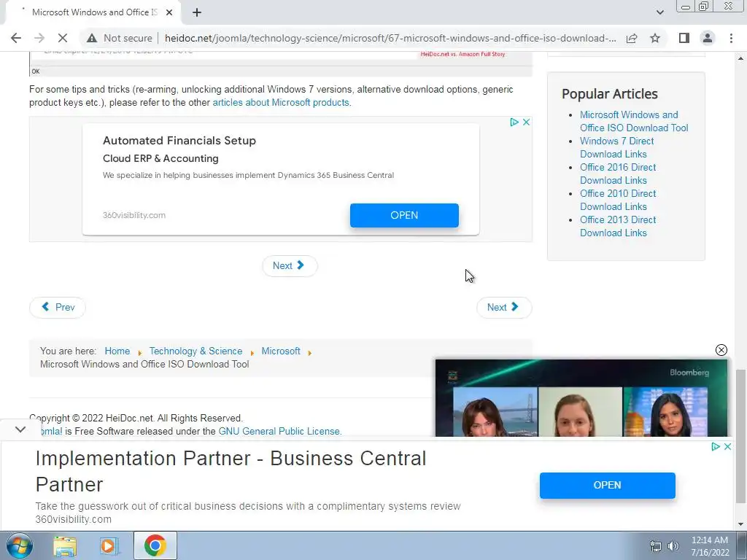Close the Microsoft Windows and Office tab
The height and width of the screenshot is (560, 747).
169,12
